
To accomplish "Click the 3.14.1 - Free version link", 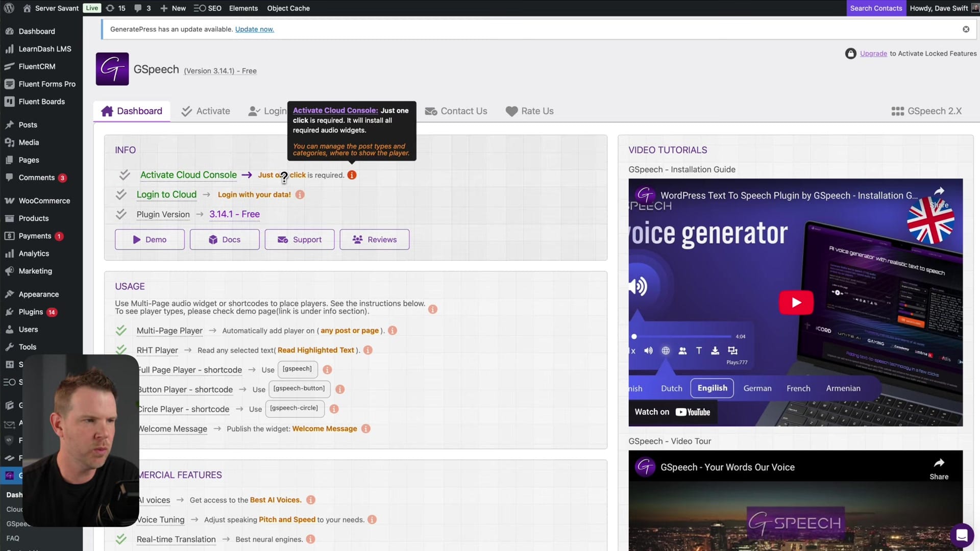I will point(234,214).
